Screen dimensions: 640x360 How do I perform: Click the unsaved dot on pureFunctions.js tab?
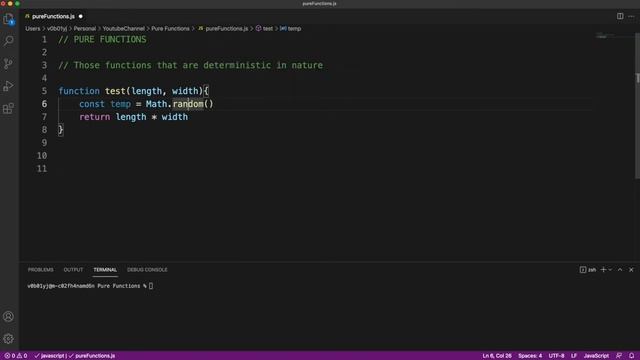tap(80, 16)
